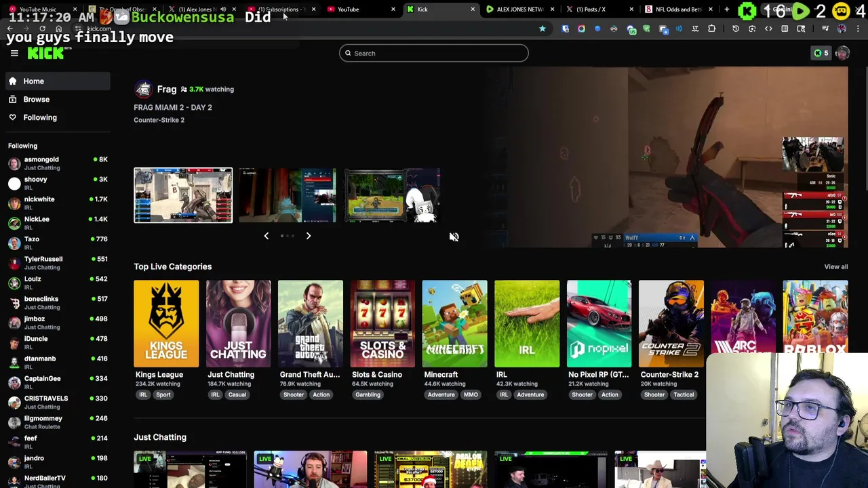Open Minecraft category card

pyautogui.click(x=454, y=324)
